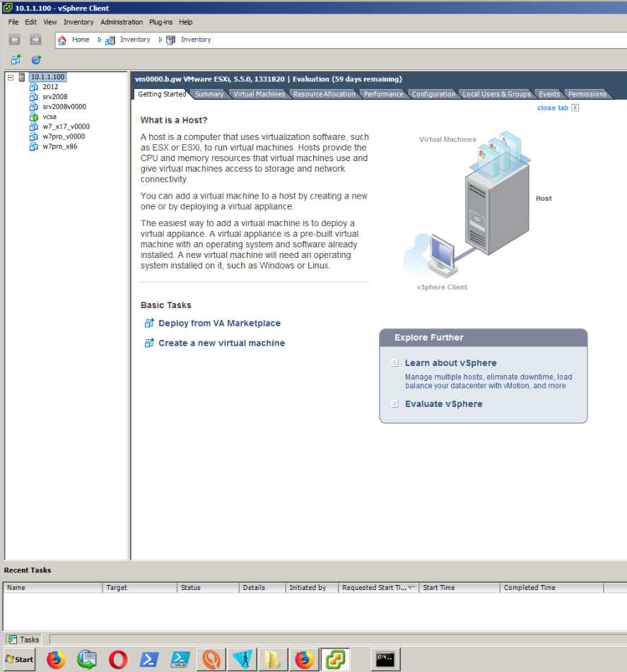Open the command prompt from taskbar
The image size is (627, 672).
385,659
